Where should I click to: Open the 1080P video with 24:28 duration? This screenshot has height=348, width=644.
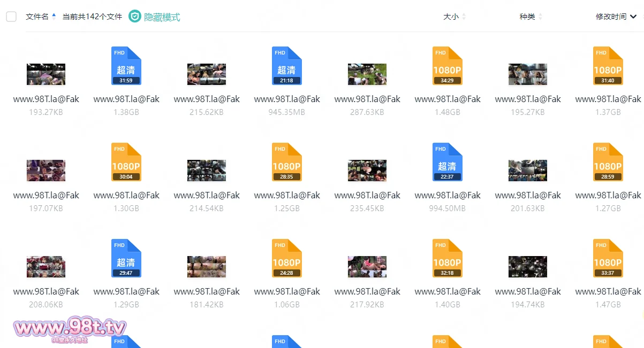tap(287, 258)
